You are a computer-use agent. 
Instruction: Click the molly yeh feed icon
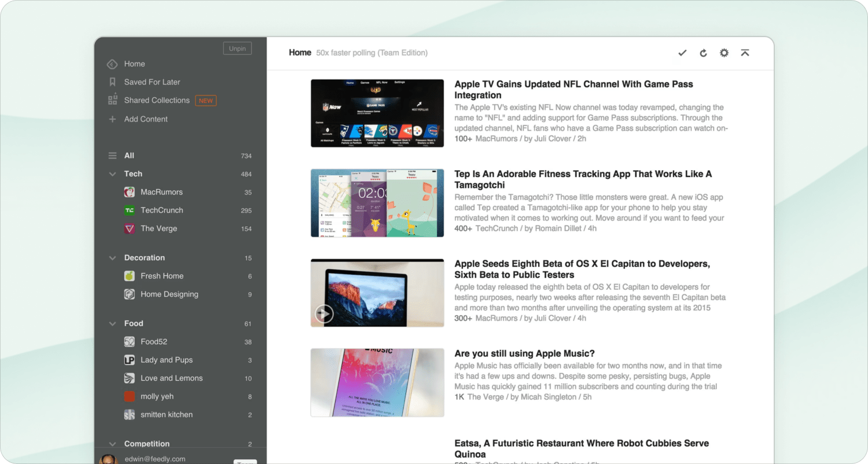(x=130, y=396)
